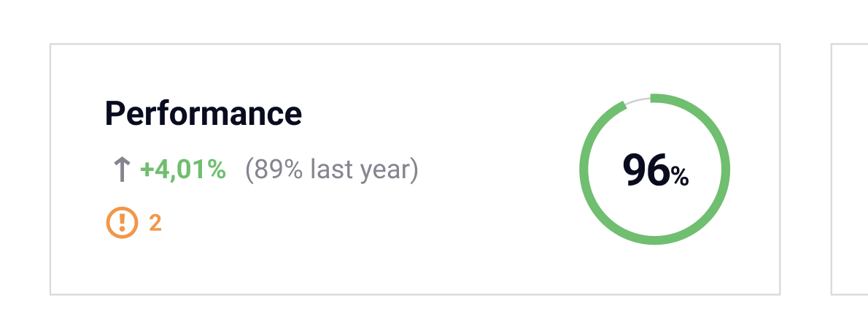Click the left side of the green ring
Screen dimensions: 868x336
[x=584, y=169]
